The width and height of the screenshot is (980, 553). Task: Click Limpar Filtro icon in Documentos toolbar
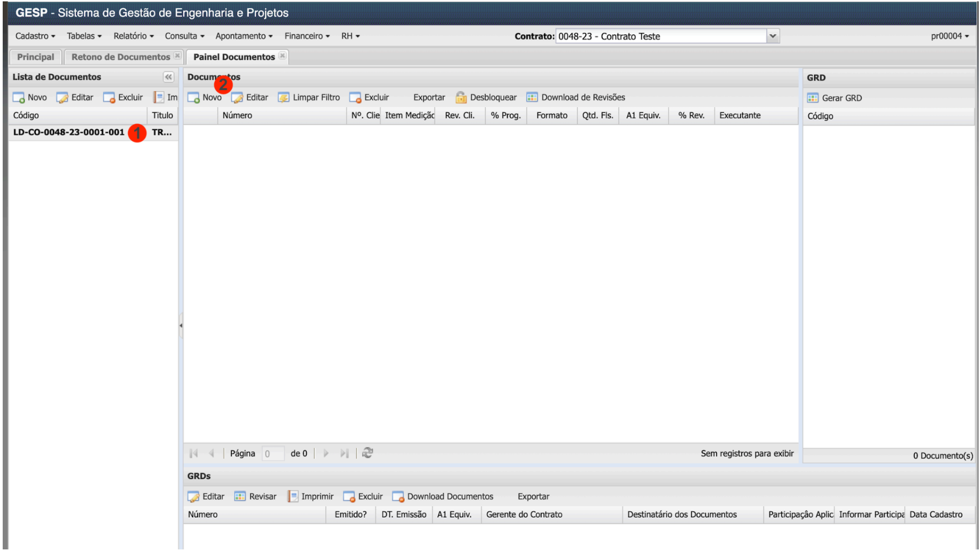point(283,97)
